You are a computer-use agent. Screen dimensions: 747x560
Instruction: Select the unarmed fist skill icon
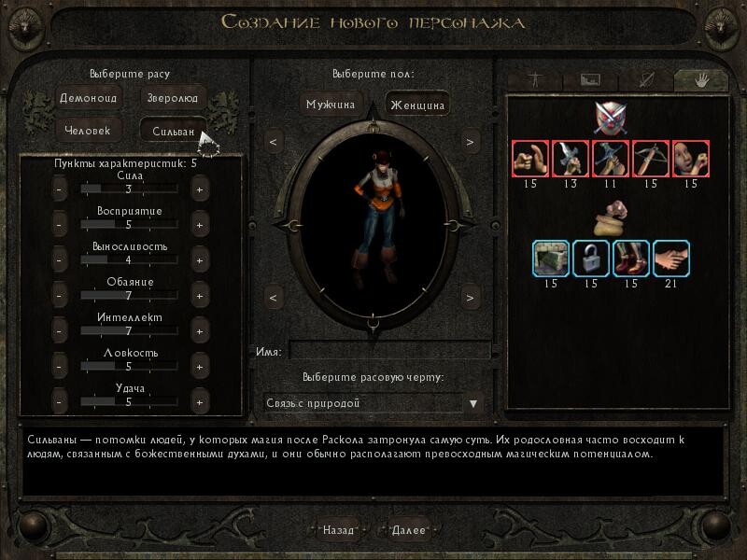tap(530, 159)
